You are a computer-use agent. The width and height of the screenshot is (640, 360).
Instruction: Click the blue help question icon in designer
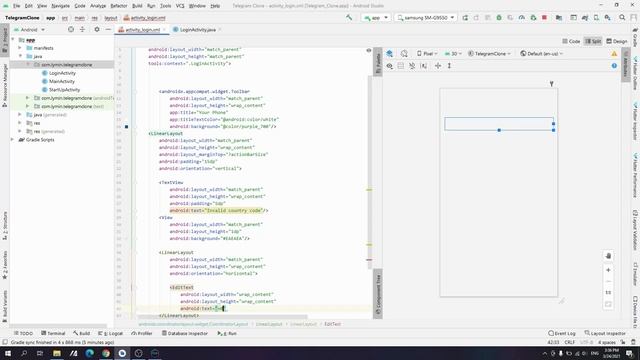click(x=614, y=66)
